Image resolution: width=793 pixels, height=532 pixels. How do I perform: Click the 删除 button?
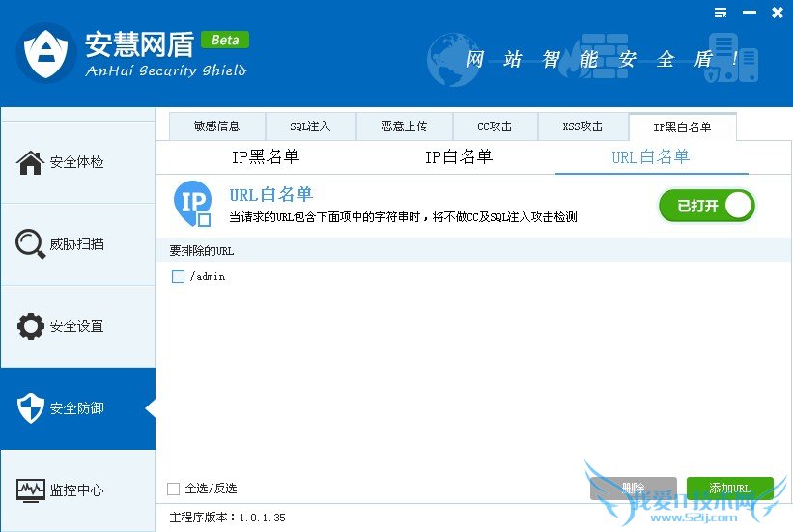(x=634, y=489)
